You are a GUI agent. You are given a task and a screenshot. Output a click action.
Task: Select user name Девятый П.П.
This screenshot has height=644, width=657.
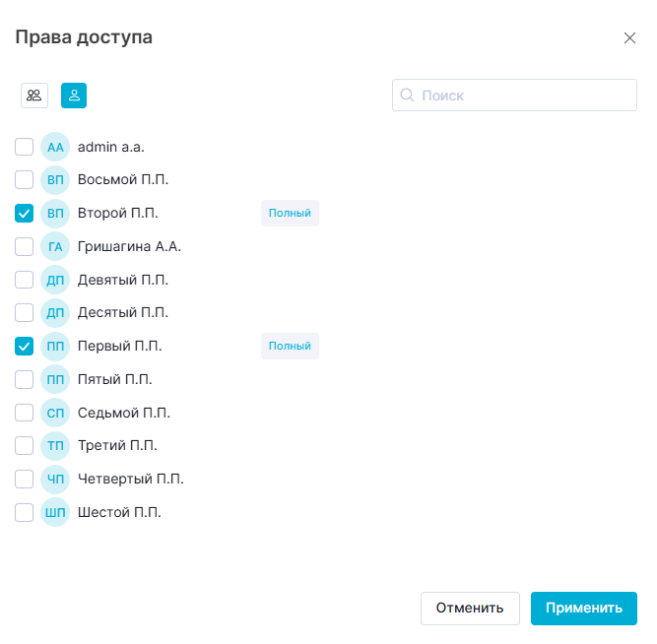pyautogui.click(x=123, y=280)
